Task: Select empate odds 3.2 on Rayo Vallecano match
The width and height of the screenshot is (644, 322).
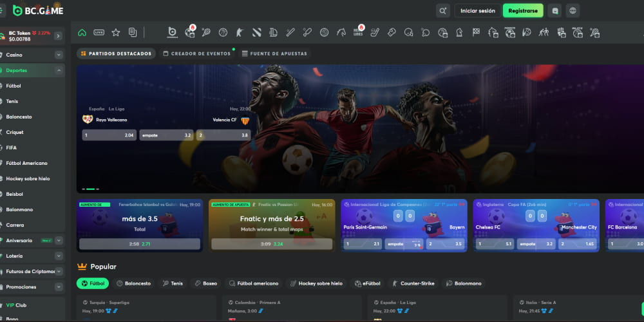Action: tap(166, 135)
